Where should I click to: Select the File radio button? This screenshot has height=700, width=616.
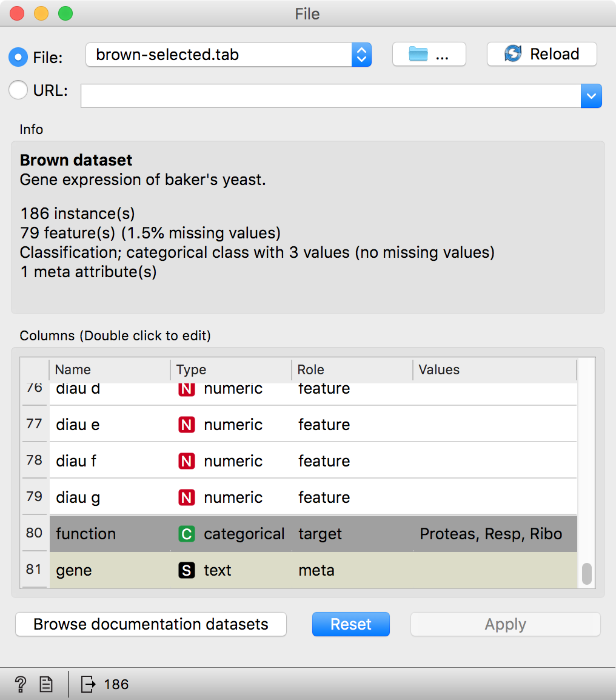pyautogui.click(x=18, y=57)
